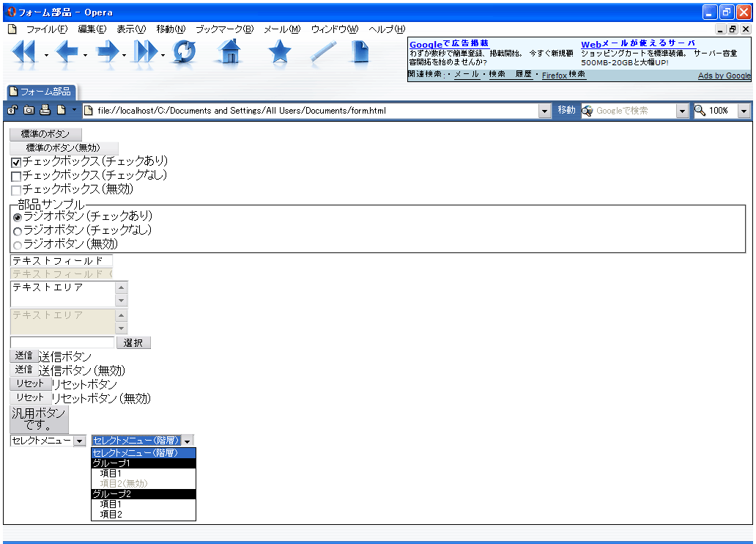
Task: Click the 標準のボタン button
Action: 46,134
